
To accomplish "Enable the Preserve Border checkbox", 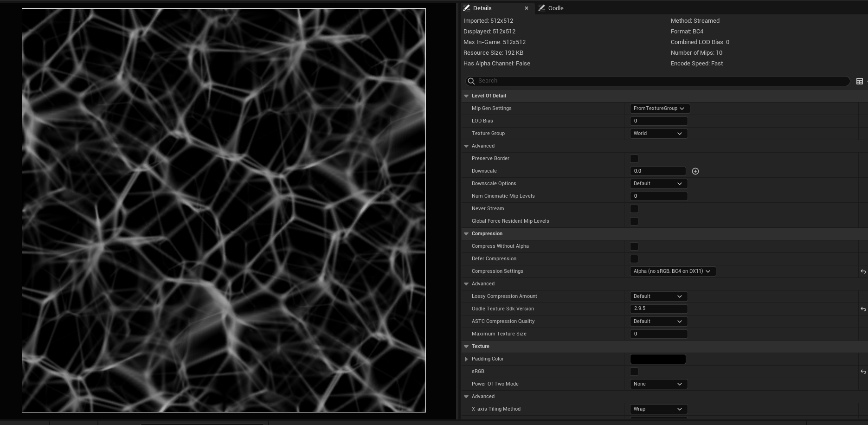I will 634,159.
